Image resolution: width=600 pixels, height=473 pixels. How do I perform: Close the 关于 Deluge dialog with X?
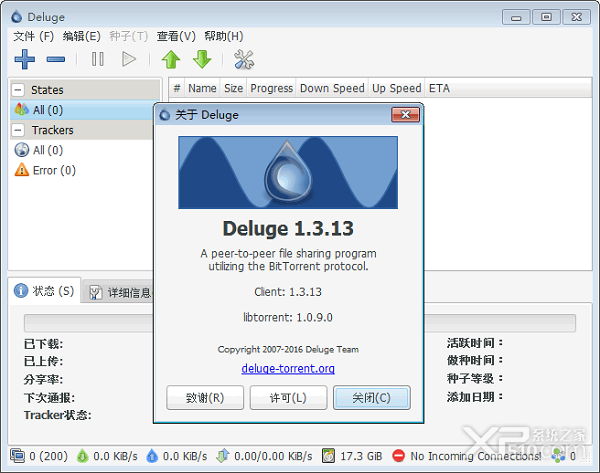(x=406, y=115)
